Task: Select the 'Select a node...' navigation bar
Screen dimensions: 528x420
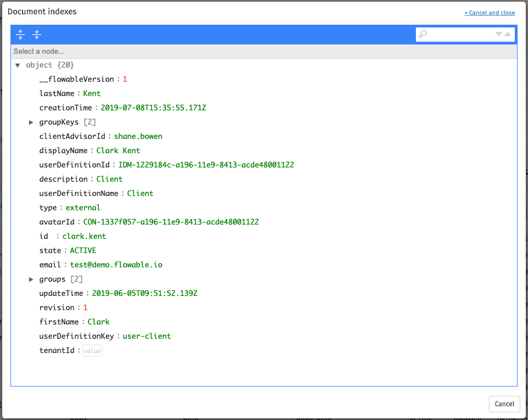Action: pyautogui.click(x=264, y=51)
